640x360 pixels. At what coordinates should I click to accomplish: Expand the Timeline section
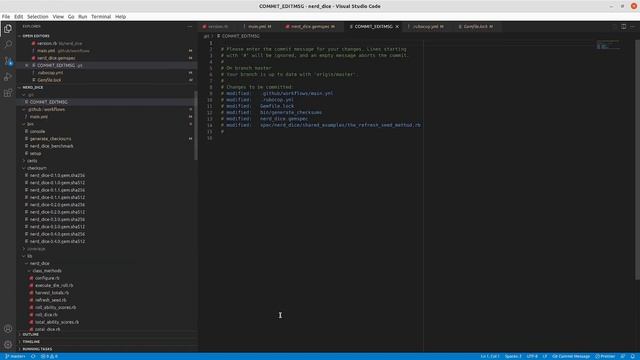[31, 342]
